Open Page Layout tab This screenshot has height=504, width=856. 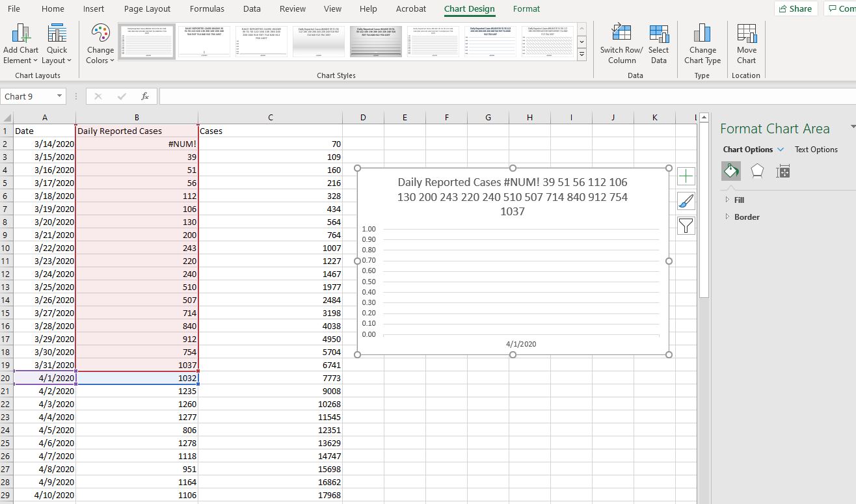click(147, 8)
